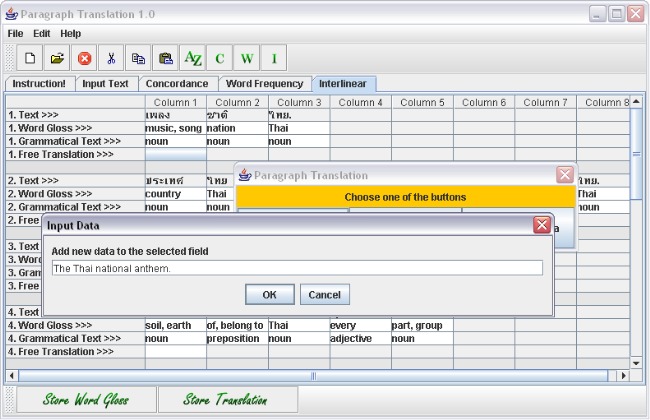The image size is (650, 420).
Task: Click the input field with Thai national anthem text
Action: [x=297, y=268]
